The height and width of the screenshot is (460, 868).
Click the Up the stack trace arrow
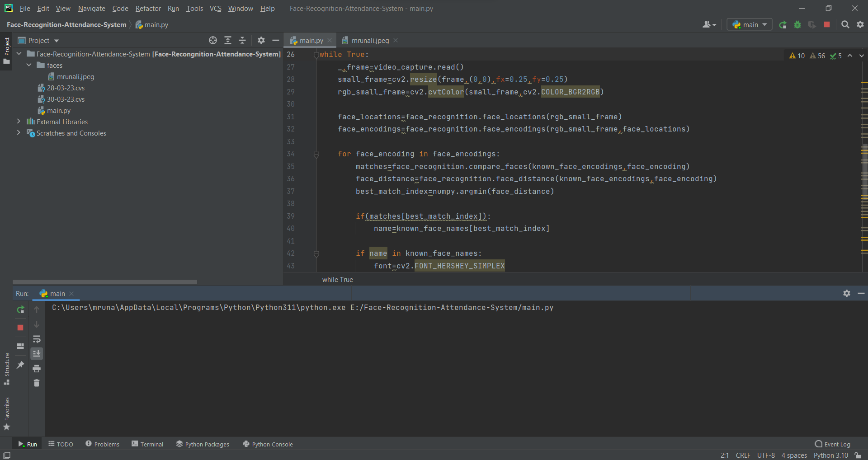[x=37, y=310]
